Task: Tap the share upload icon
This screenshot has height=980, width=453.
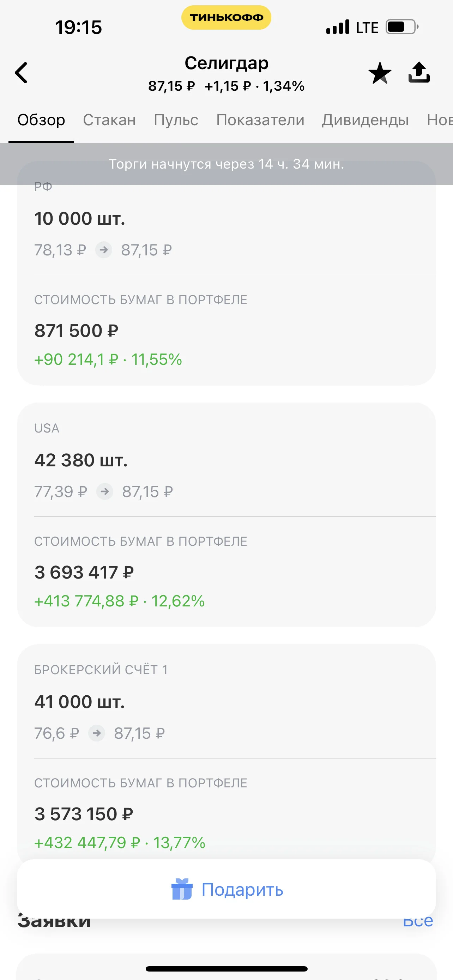Action: click(419, 72)
